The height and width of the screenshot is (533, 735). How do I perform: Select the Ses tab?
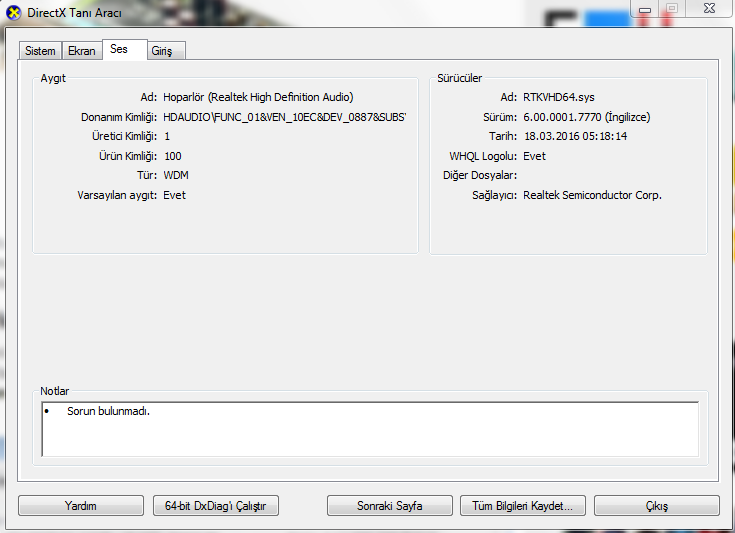click(119, 49)
